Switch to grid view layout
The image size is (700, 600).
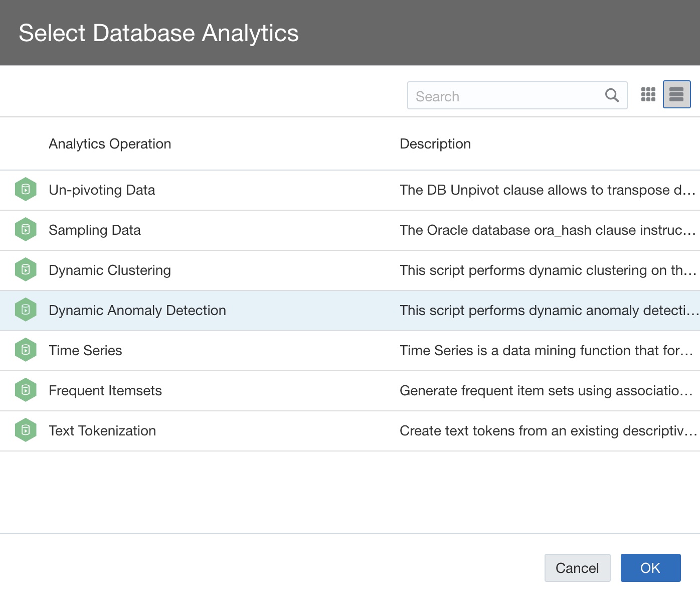[649, 94]
